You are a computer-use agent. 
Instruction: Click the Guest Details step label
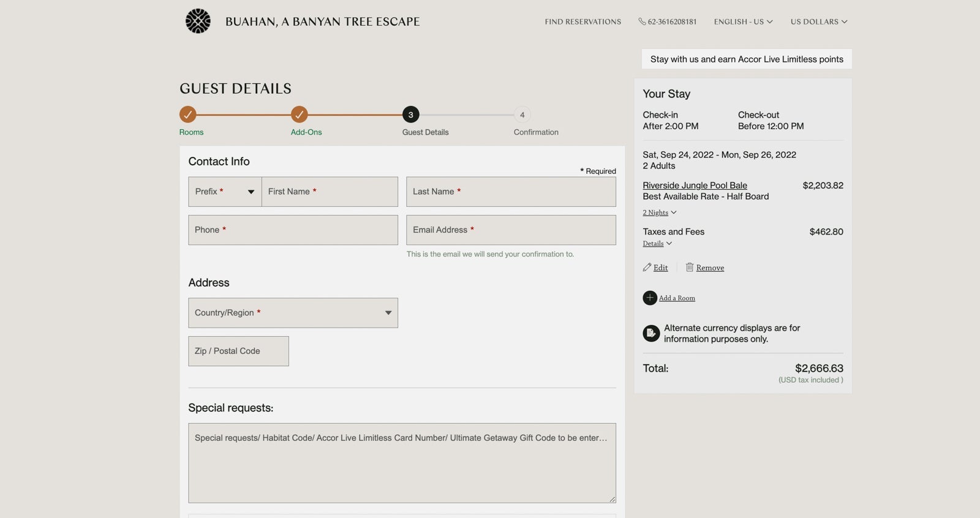click(x=425, y=132)
